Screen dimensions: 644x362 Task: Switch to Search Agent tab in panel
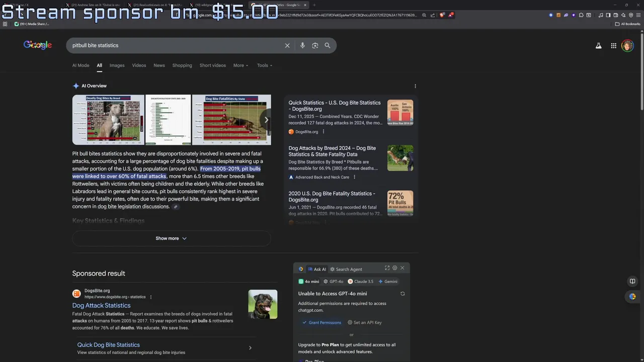click(346, 269)
